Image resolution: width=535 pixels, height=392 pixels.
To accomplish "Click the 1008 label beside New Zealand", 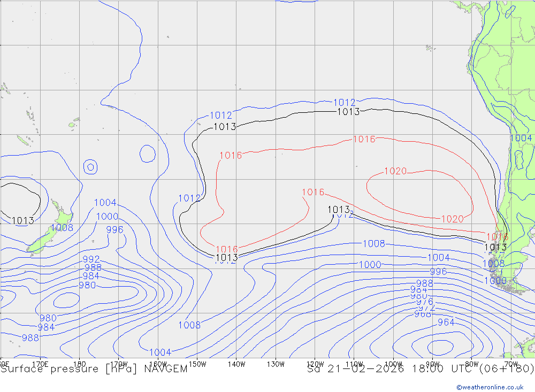I will point(62,228).
